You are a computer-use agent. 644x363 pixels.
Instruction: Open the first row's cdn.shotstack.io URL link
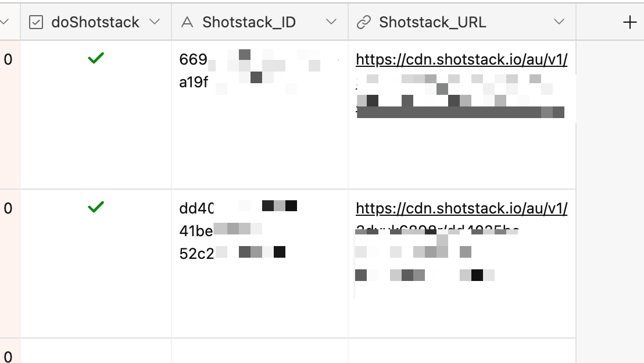[x=461, y=60]
